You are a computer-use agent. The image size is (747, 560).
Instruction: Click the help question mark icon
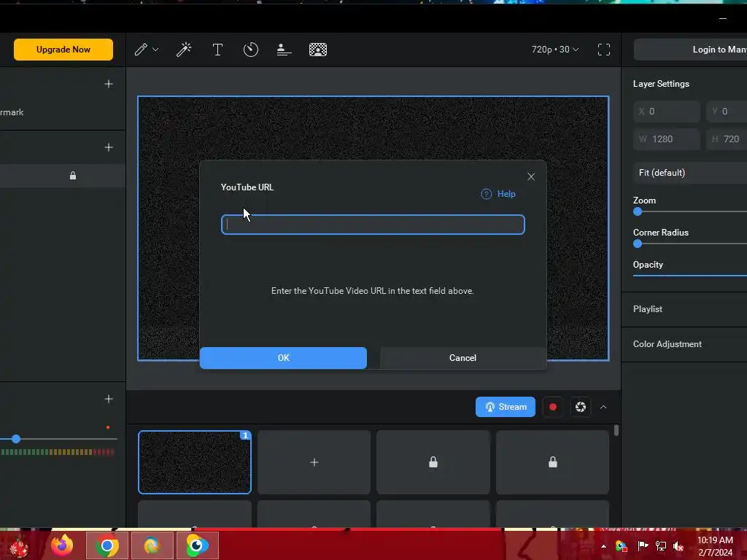click(x=487, y=194)
